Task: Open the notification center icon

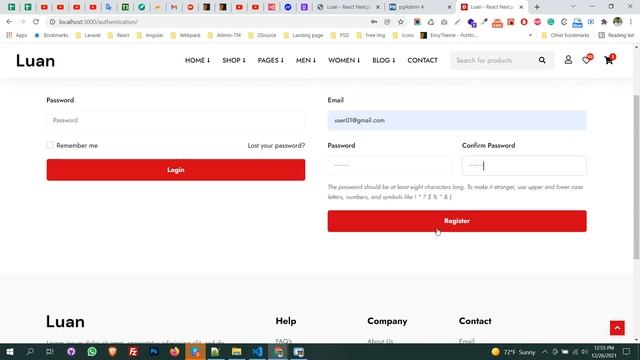Action: pyautogui.click(x=627, y=352)
